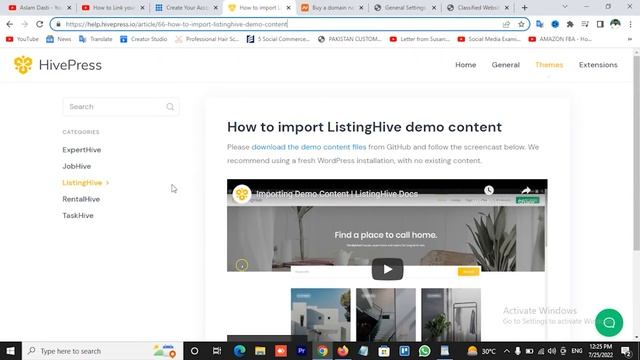Screen dimensions: 640x360
Task: Click the taskbar clock and date
Action: click(x=600, y=351)
